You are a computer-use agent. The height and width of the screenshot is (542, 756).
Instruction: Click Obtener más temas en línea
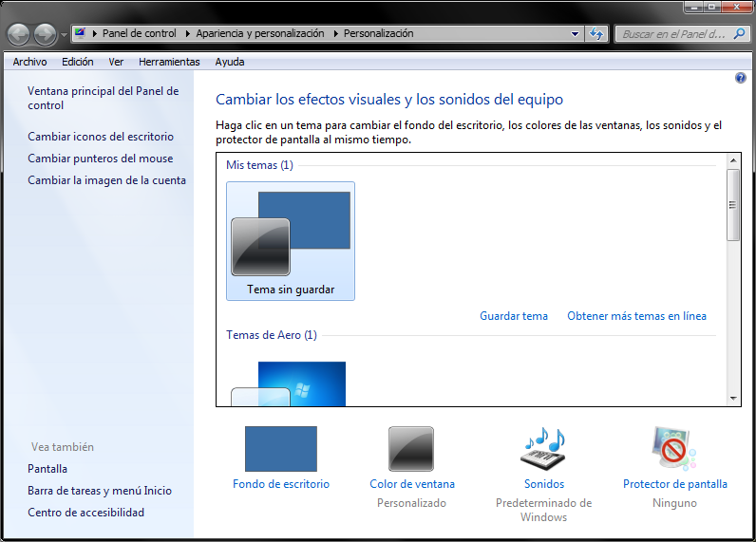tap(636, 316)
